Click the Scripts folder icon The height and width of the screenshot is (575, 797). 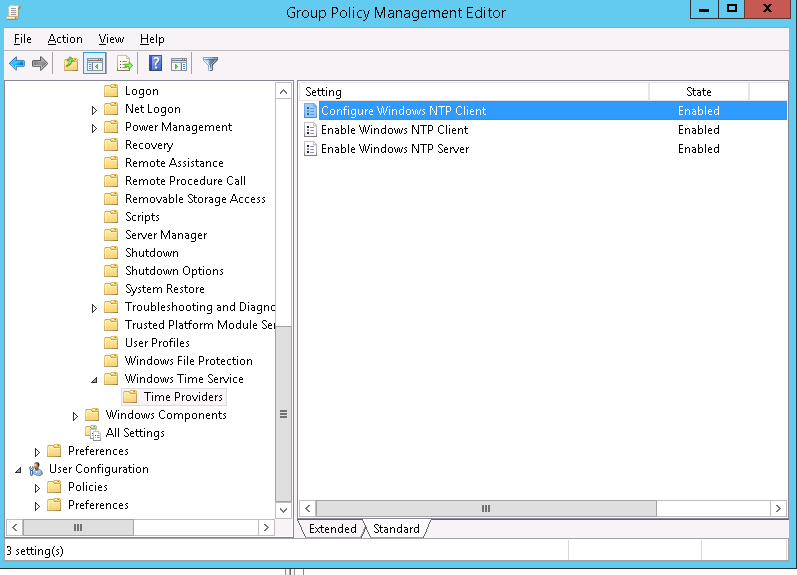pos(111,217)
